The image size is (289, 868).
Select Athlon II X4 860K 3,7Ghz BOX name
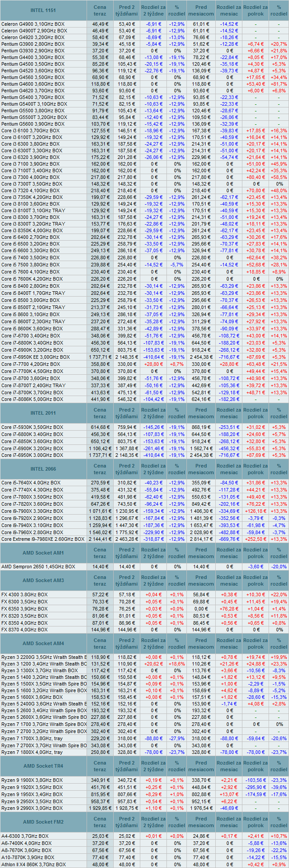(x=33, y=864)
